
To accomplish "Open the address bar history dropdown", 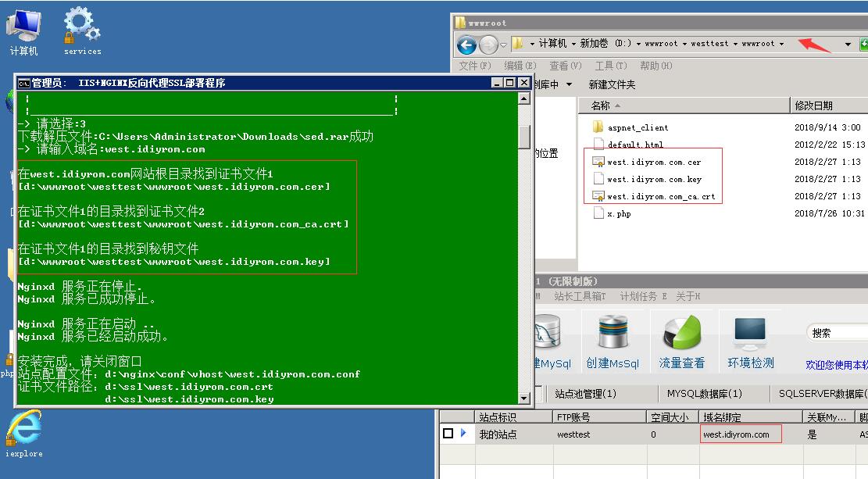I will pyautogui.click(x=848, y=45).
